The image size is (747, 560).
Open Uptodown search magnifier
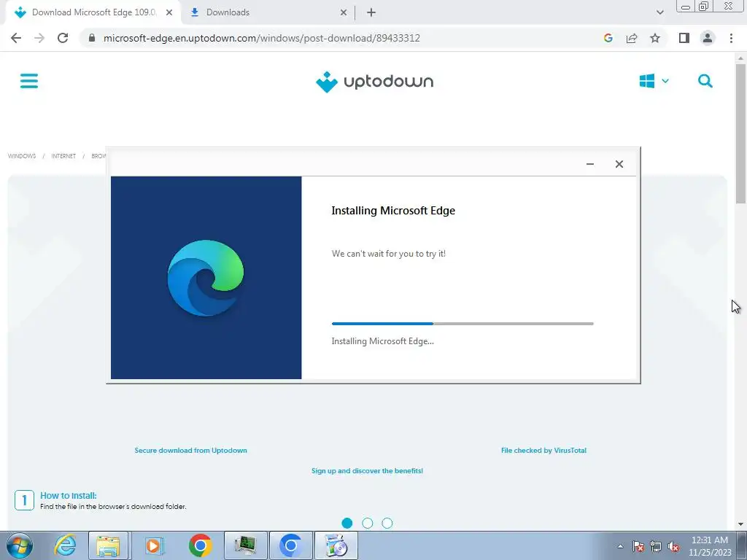[x=705, y=81]
